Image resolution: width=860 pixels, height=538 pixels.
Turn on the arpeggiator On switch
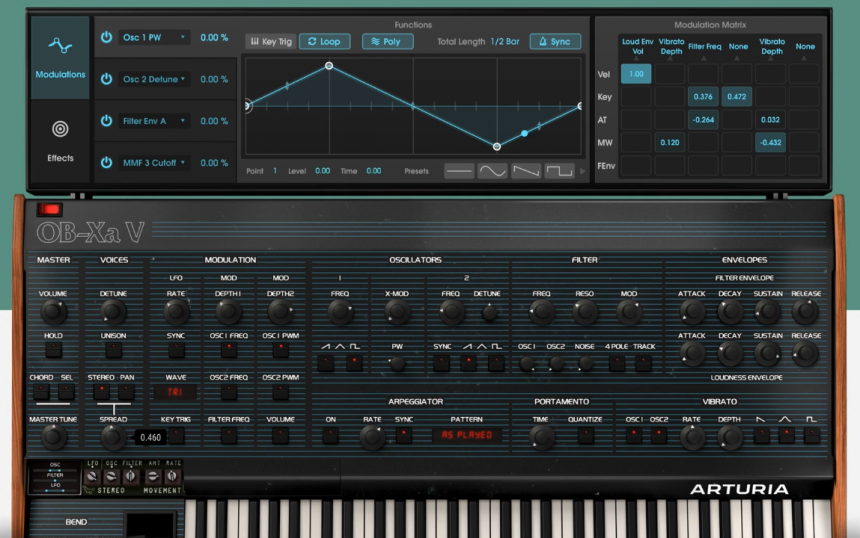tap(330, 436)
